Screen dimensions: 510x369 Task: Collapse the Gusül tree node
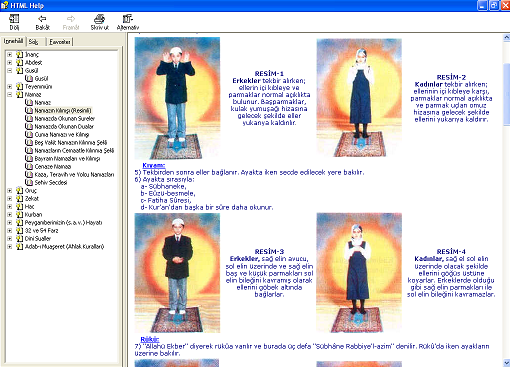[10, 70]
